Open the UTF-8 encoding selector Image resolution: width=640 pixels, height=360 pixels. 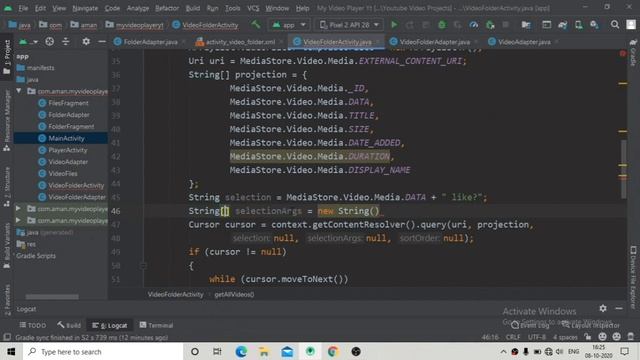(x=537, y=337)
